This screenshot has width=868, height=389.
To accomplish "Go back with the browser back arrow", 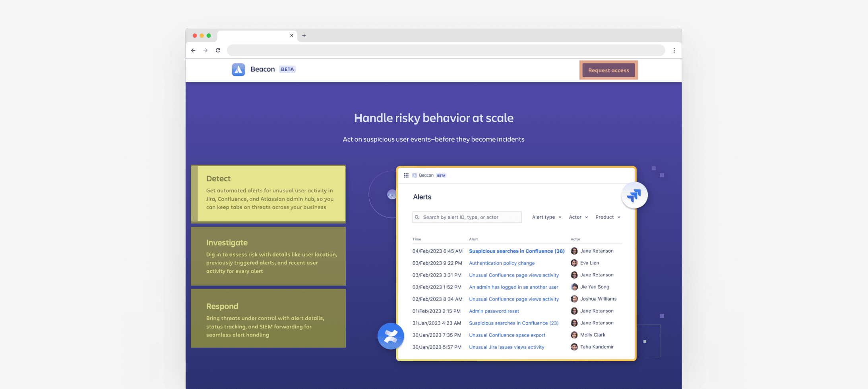I will click(193, 50).
